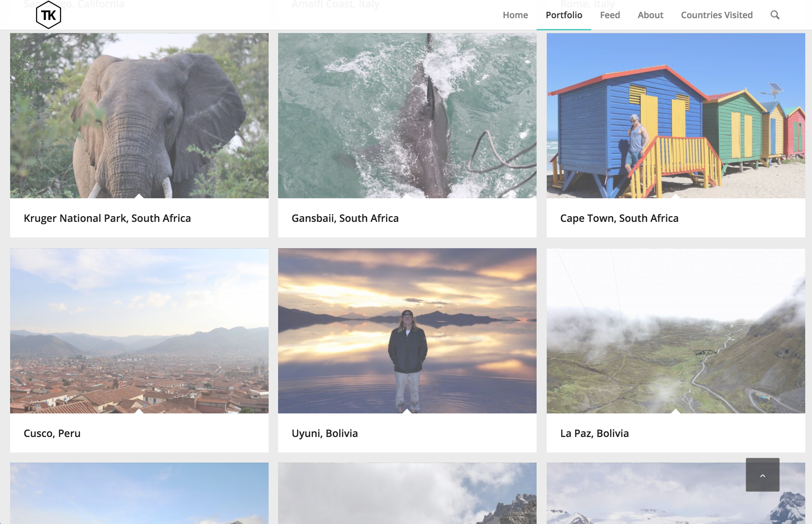This screenshot has width=812, height=524.
Task: Open the About page
Action: [650, 15]
